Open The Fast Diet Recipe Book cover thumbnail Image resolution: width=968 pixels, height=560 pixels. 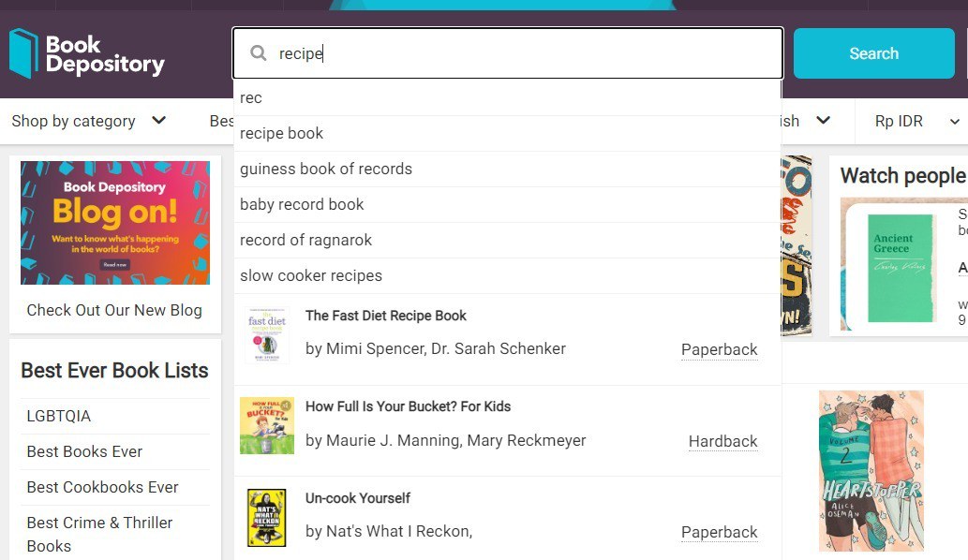point(267,334)
